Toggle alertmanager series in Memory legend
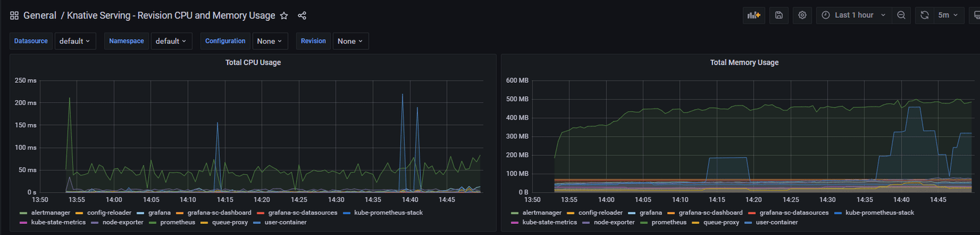Viewport: 980px width, 235px height. (x=541, y=213)
